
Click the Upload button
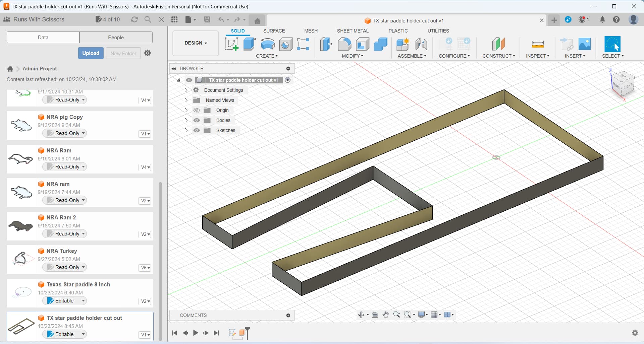[x=91, y=53]
